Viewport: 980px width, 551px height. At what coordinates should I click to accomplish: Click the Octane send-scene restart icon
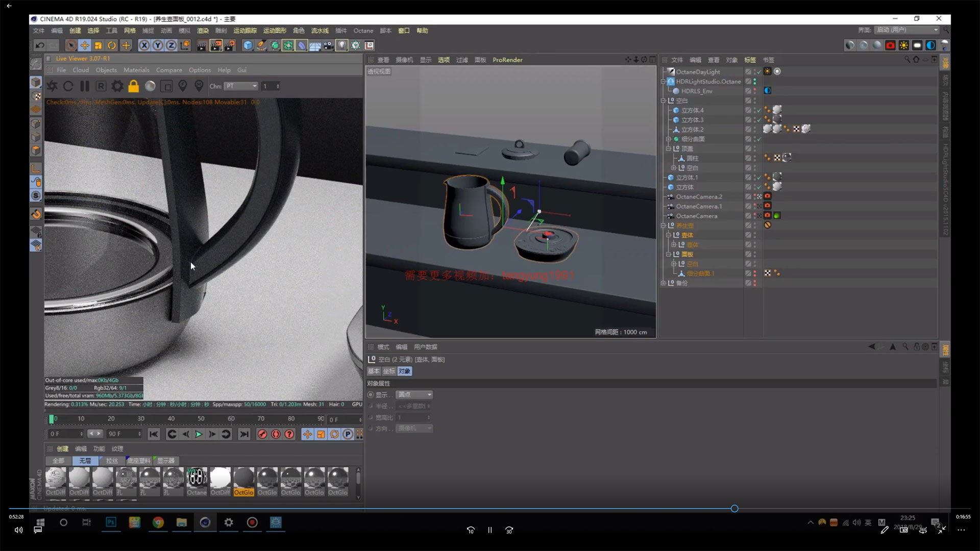point(53,86)
